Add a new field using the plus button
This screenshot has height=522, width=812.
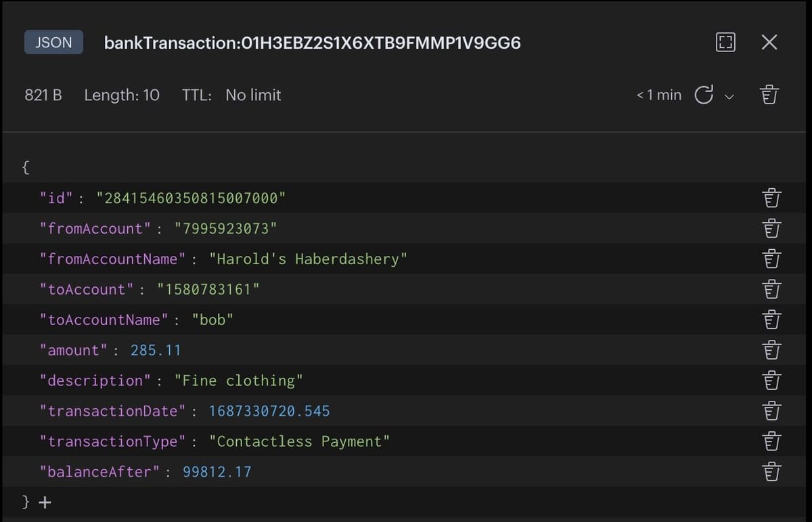tap(44, 502)
